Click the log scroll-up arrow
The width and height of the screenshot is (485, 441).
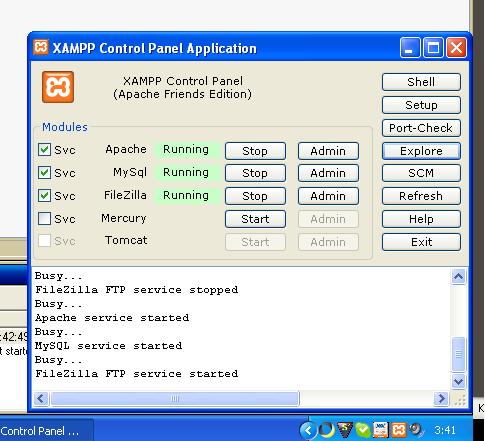459,276
